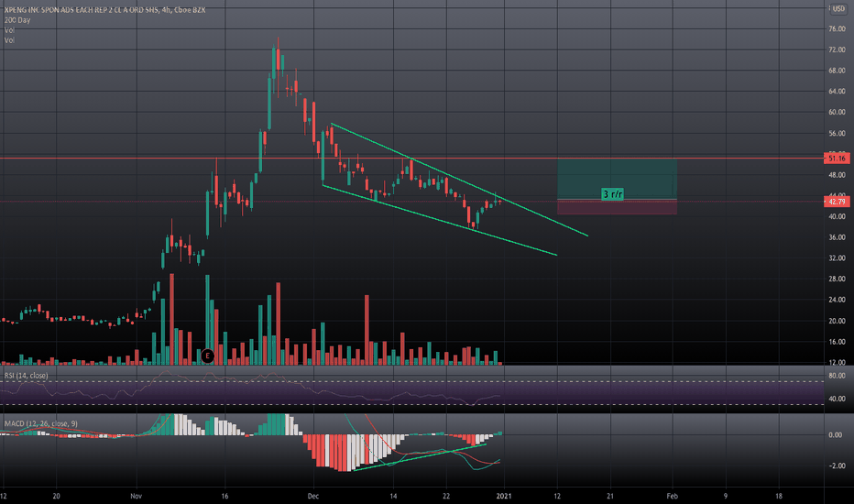Click the 2021 date axis label
854x504 pixels.
click(504, 496)
